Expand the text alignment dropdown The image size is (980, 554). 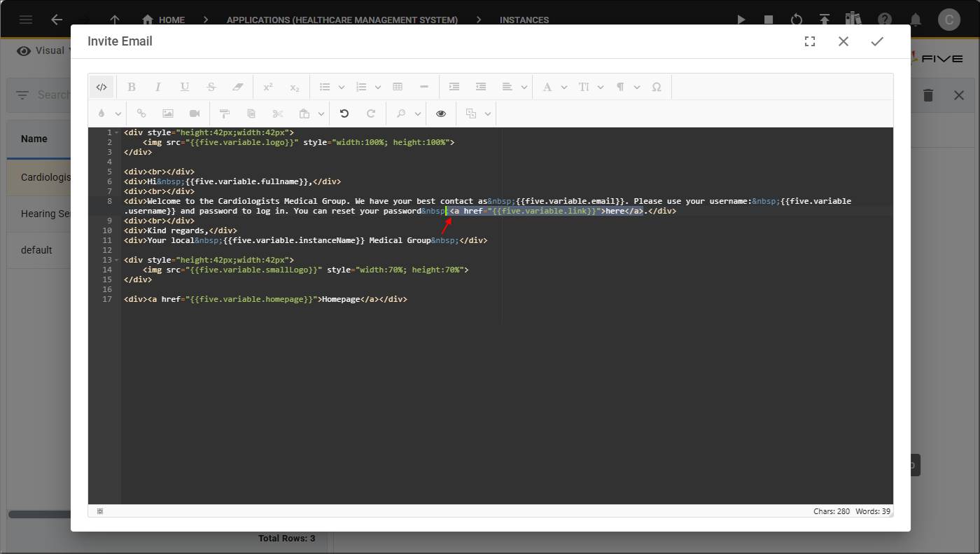525,88
